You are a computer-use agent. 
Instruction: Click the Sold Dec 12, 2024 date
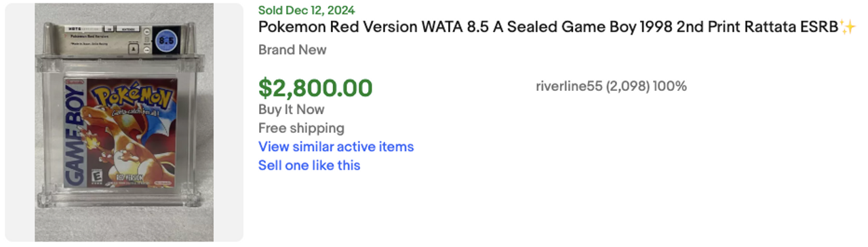(307, 10)
